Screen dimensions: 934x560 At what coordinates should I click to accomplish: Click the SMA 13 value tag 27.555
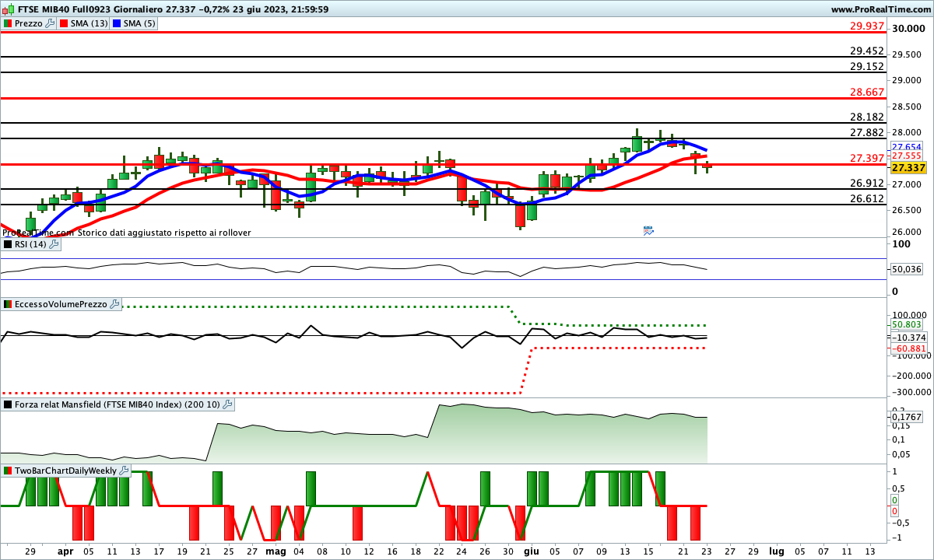[907, 156]
